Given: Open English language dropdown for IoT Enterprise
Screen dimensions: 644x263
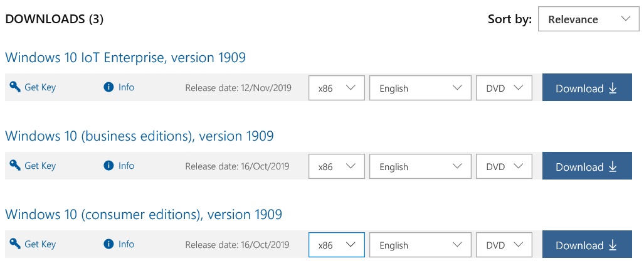Looking at the screenshot, I should (420, 87).
